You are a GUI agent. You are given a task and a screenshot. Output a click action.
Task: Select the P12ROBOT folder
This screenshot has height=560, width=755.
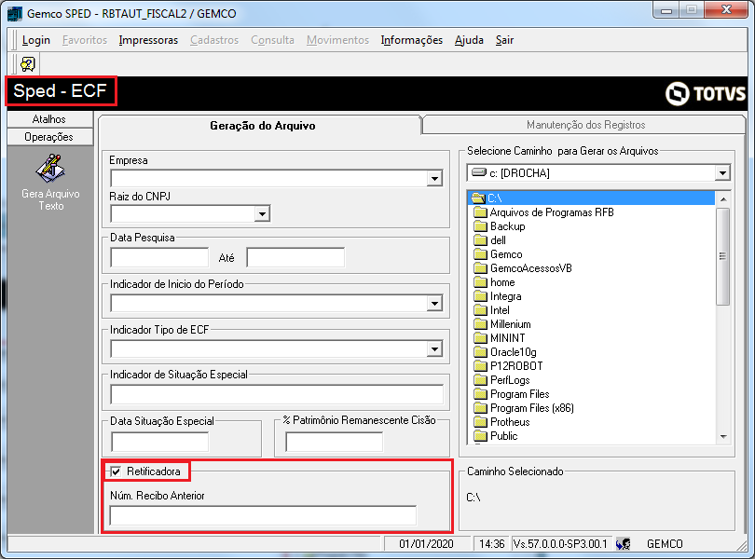(509, 366)
